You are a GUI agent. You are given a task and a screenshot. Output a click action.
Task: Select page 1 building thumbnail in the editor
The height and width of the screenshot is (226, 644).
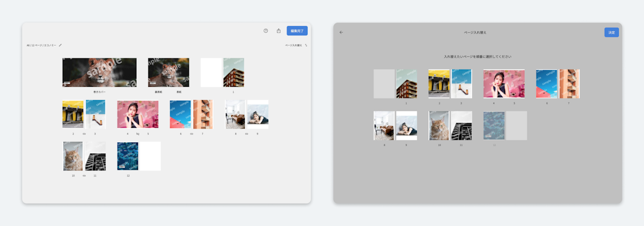point(233,72)
